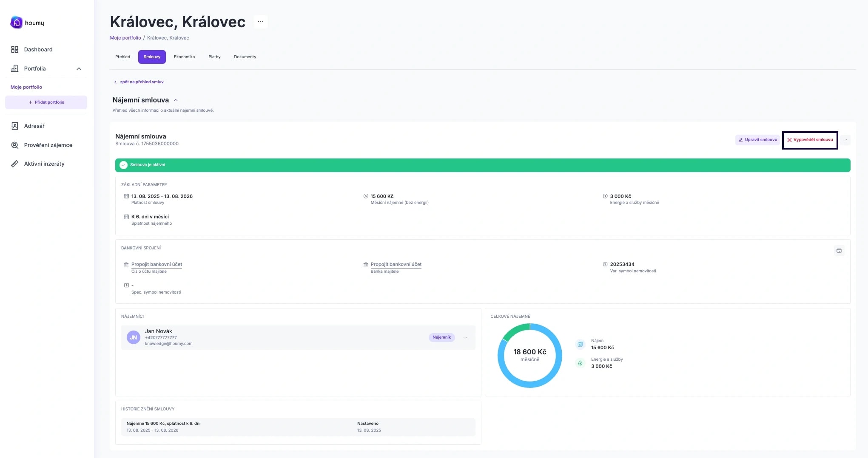Open Prověření zájemce in the sidebar
868x458 pixels.
pyautogui.click(x=48, y=145)
